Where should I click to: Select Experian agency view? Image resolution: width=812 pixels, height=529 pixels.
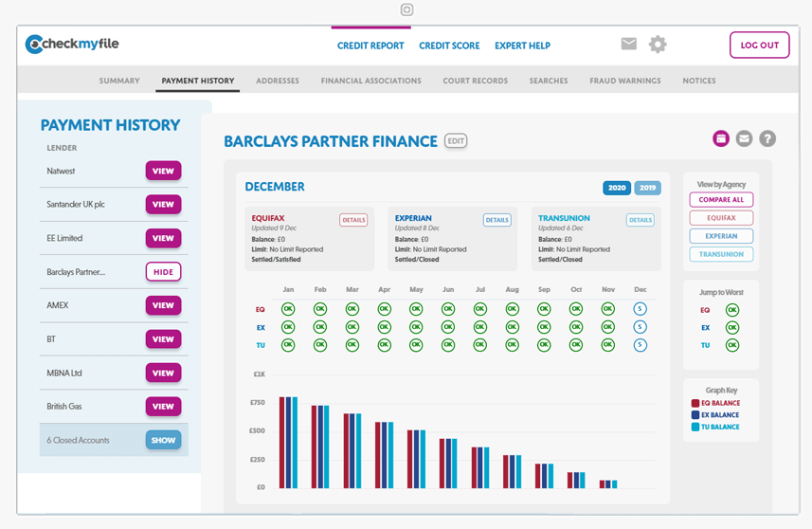tap(721, 236)
